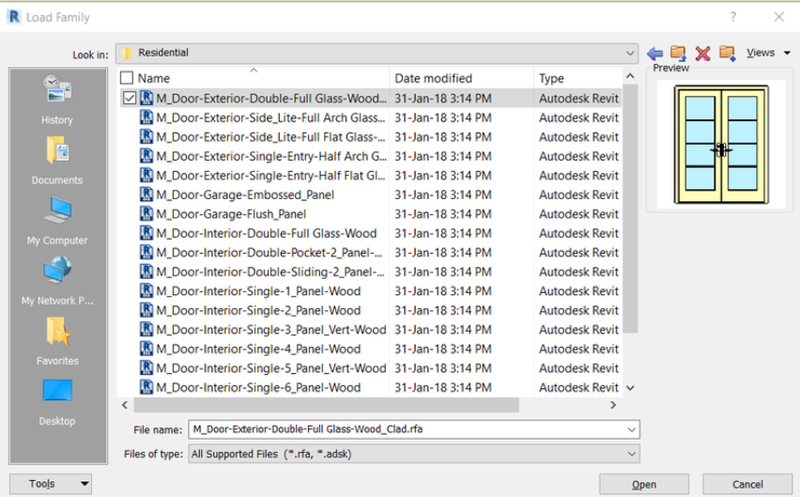Open the Views dropdown menu
Image resolution: width=800 pixels, height=497 pixels.
pyautogui.click(x=768, y=53)
